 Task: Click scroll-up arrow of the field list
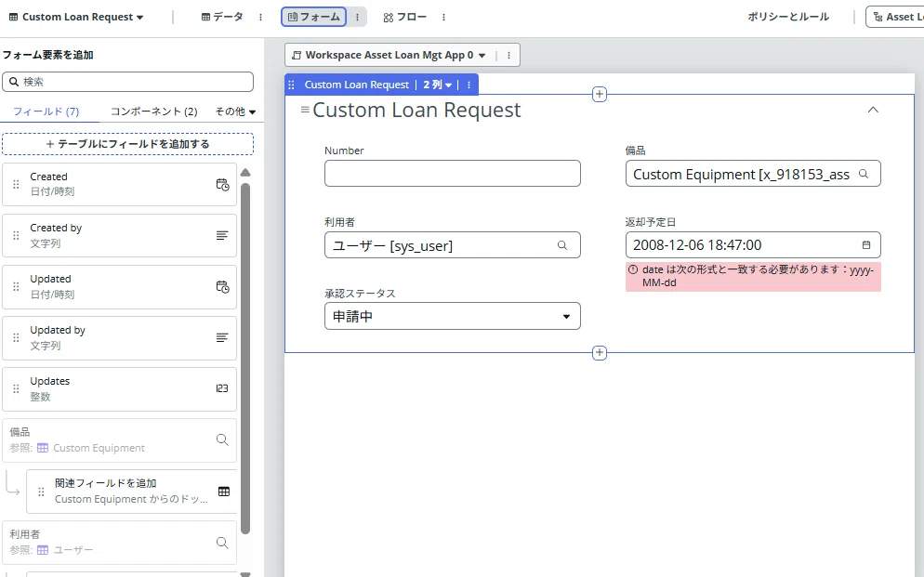(x=245, y=173)
